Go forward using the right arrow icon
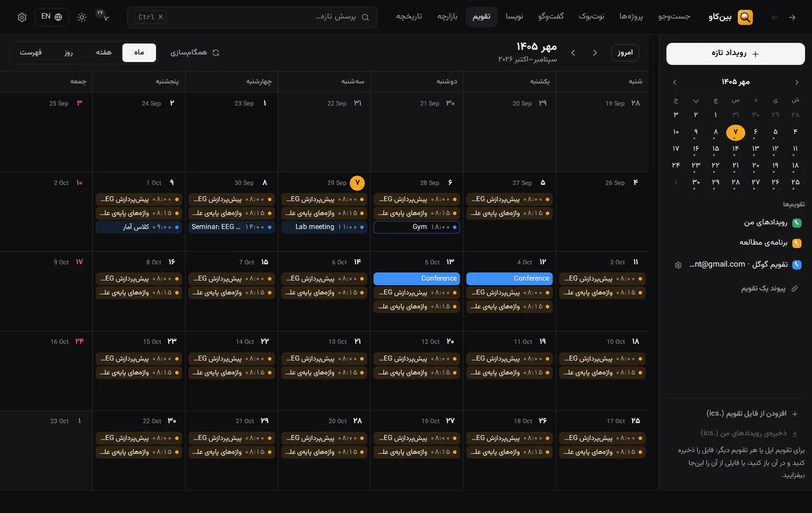The width and height of the screenshot is (812, 513). point(792,17)
